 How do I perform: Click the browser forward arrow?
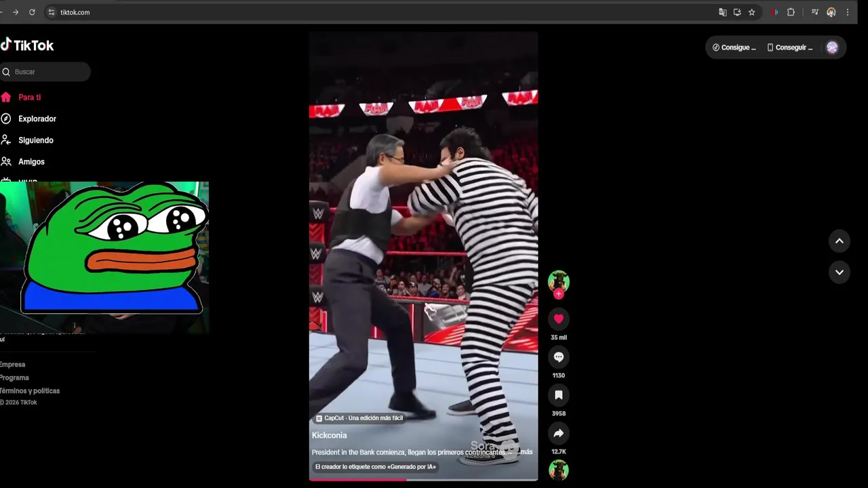point(16,12)
